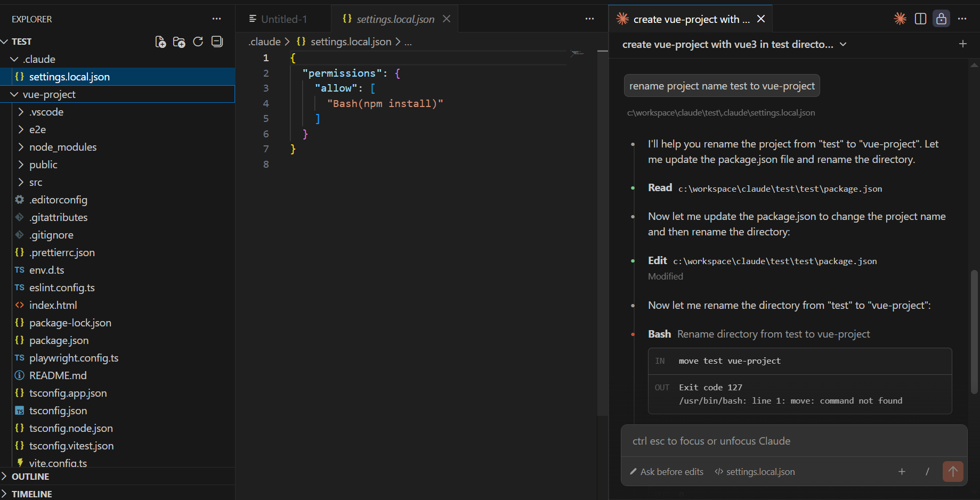
Task: Expand the e2e folder
Action: tap(117, 129)
